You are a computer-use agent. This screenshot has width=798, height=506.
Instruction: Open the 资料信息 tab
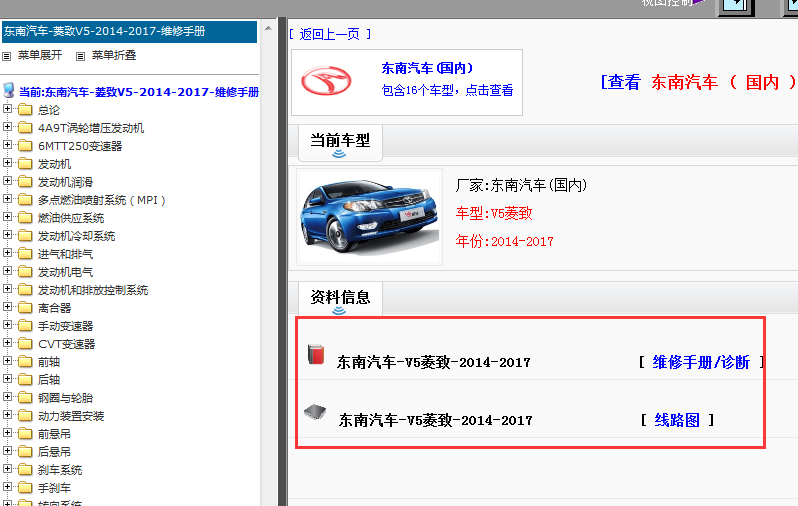point(340,299)
